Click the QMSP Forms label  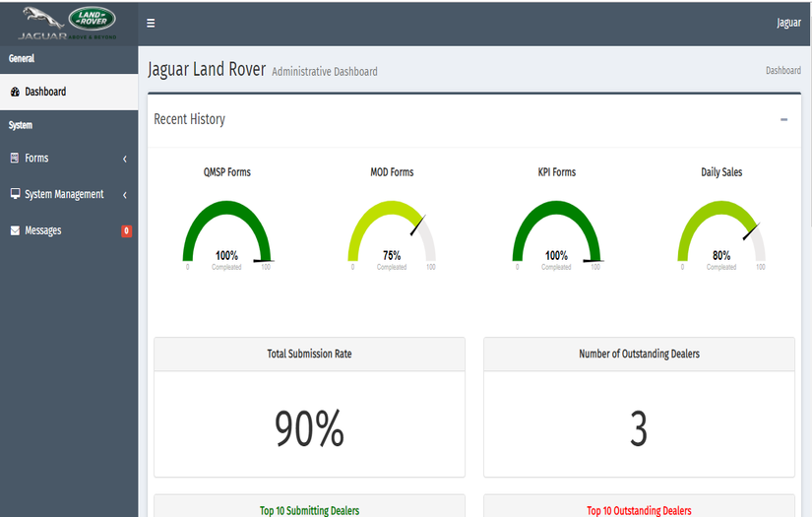[x=226, y=172]
